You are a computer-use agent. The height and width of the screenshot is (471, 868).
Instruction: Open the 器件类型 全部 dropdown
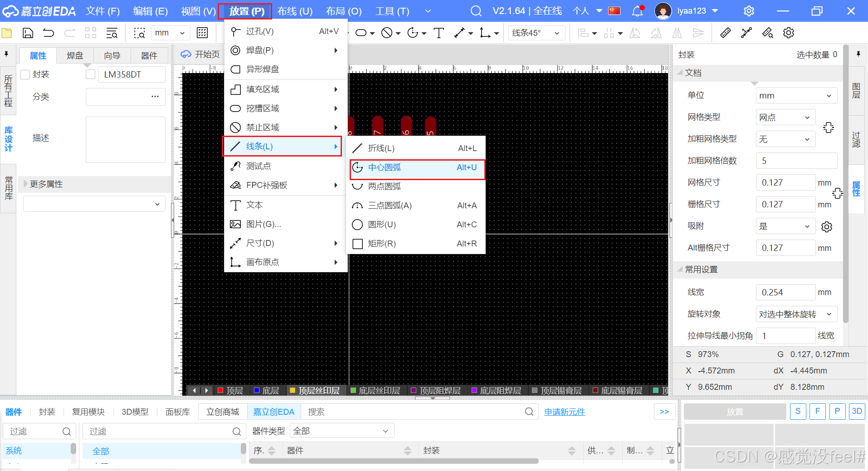342,431
